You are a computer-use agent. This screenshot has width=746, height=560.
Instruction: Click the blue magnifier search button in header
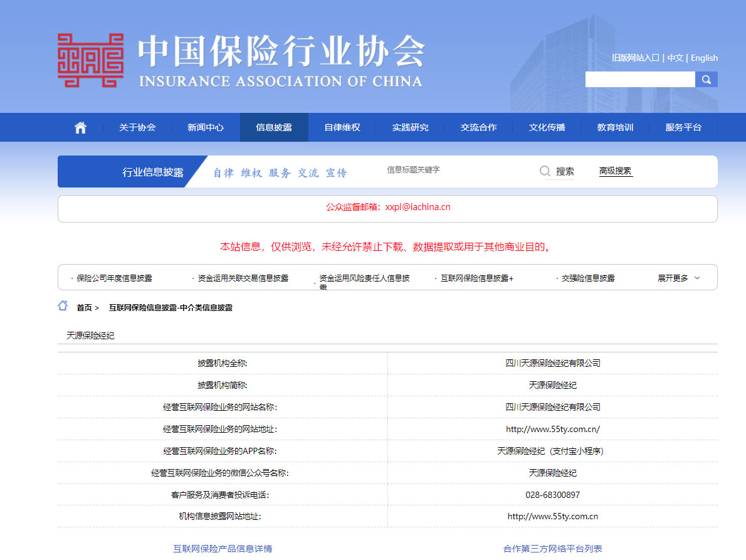[x=706, y=80]
